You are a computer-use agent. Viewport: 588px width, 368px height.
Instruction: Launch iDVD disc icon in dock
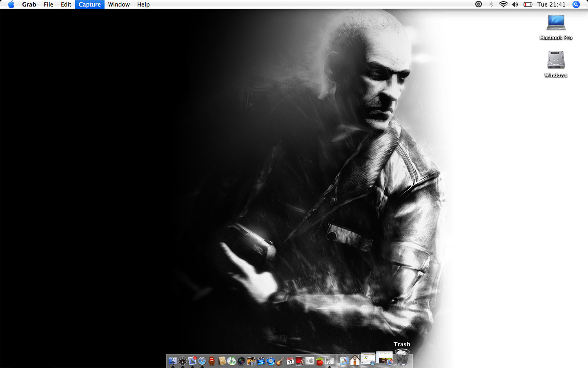click(271, 361)
